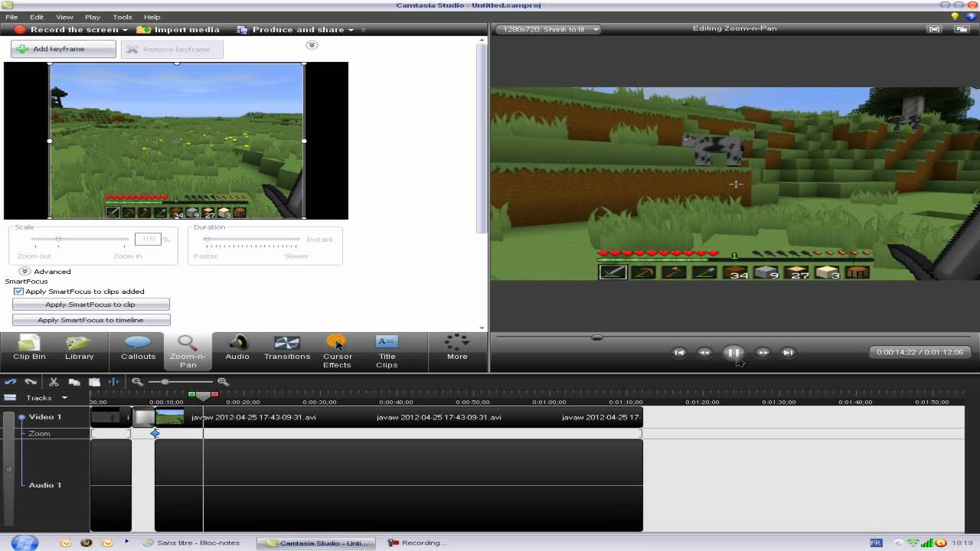Click the Paste icon in timeline toolbar

(94, 381)
